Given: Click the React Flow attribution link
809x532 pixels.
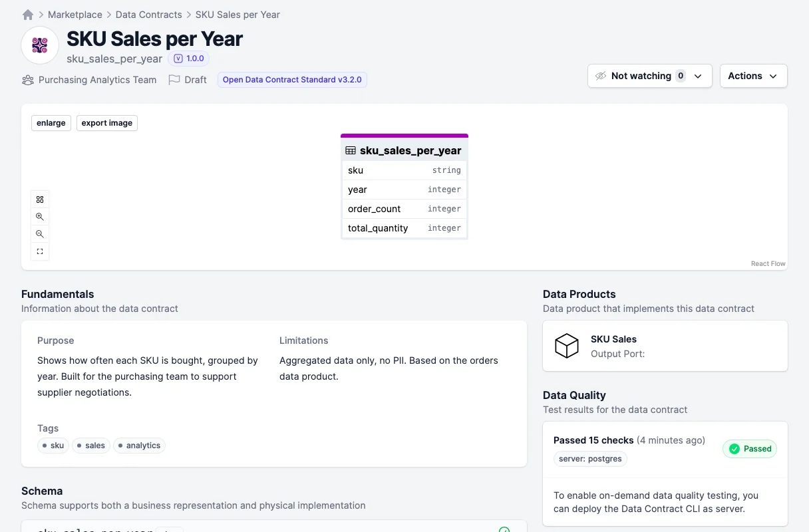Looking at the screenshot, I should (768, 264).
